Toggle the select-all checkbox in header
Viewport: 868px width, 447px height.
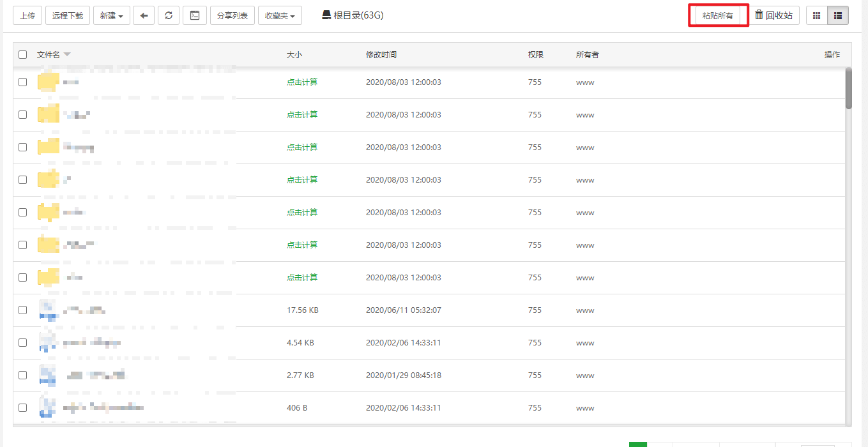23,55
